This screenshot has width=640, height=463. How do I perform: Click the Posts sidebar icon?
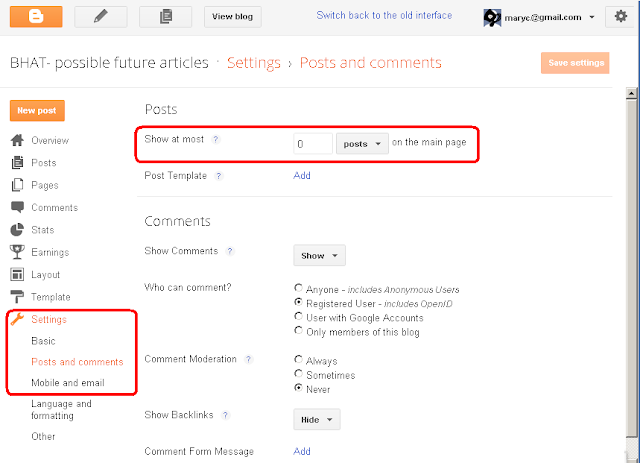pos(17,162)
